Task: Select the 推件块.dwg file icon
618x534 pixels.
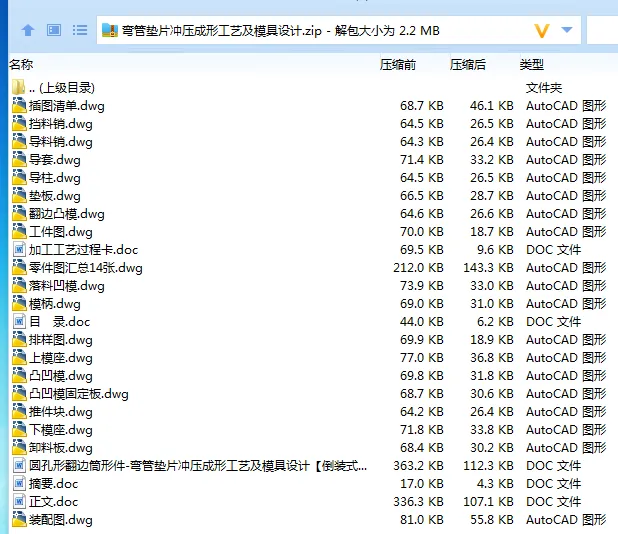Action: pyautogui.click(x=19, y=411)
